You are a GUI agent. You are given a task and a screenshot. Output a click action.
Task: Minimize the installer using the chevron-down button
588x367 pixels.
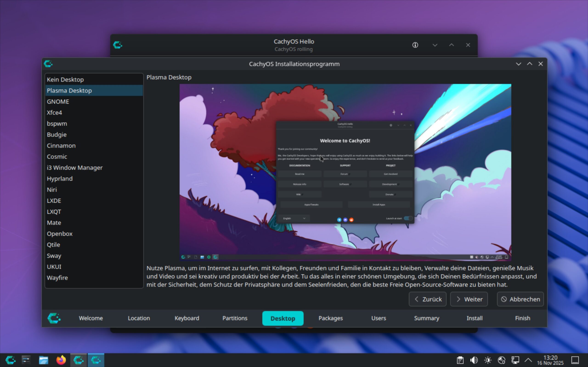click(x=518, y=64)
